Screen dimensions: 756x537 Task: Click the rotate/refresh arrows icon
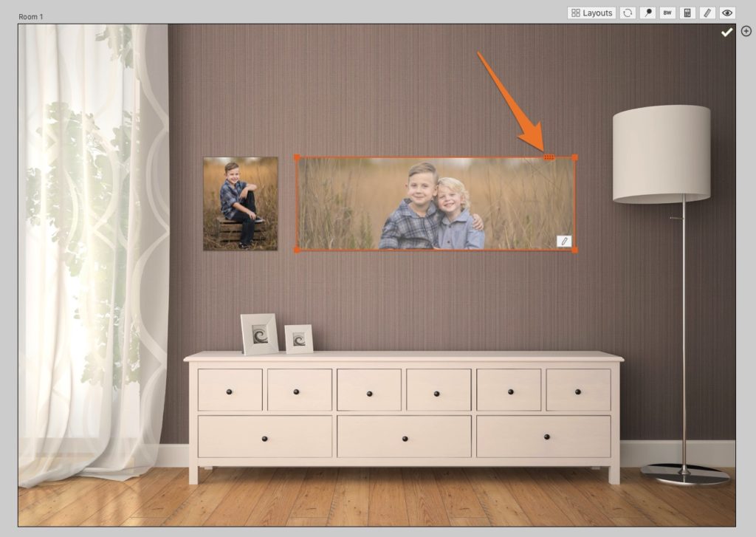628,13
